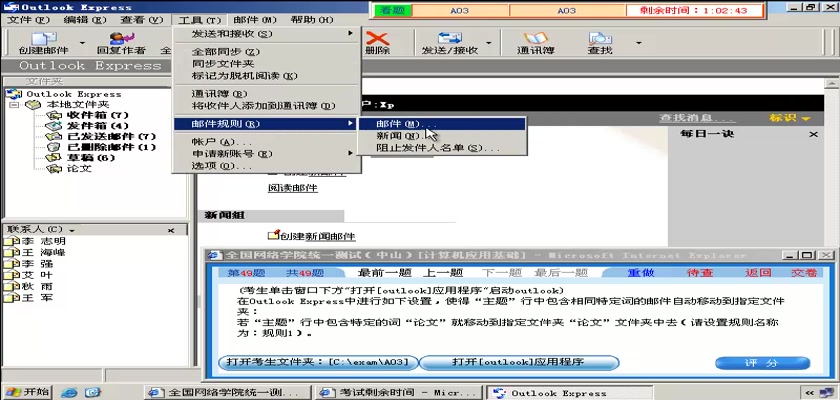Viewport: 840px width, 400px height.
Task: Choose 帐户(A)... menu entry
Action: coord(266,142)
